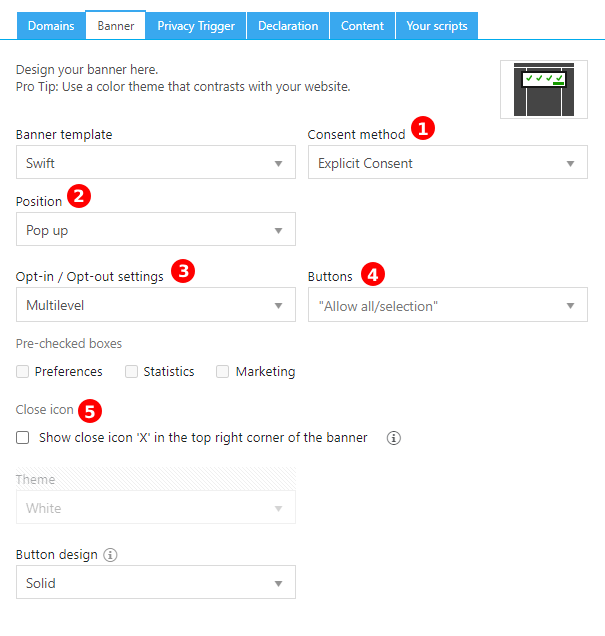Click red marker 3 beside Opt-in settings

click(x=182, y=271)
